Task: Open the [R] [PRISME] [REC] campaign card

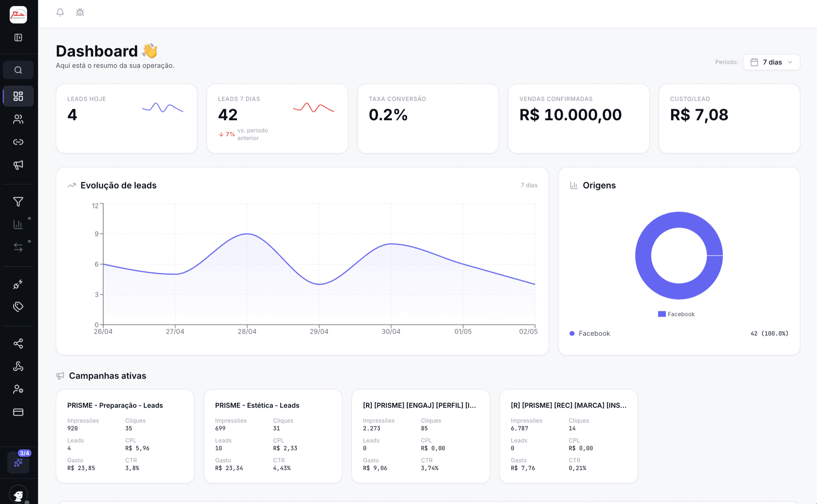Action: (569, 436)
